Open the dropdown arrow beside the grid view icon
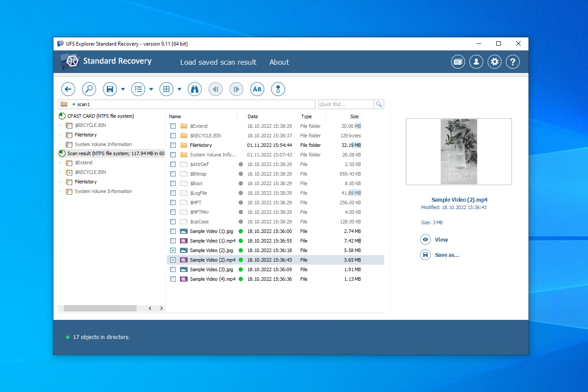The height and width of the screenshot is (392, 588). [x=179, y=89]
